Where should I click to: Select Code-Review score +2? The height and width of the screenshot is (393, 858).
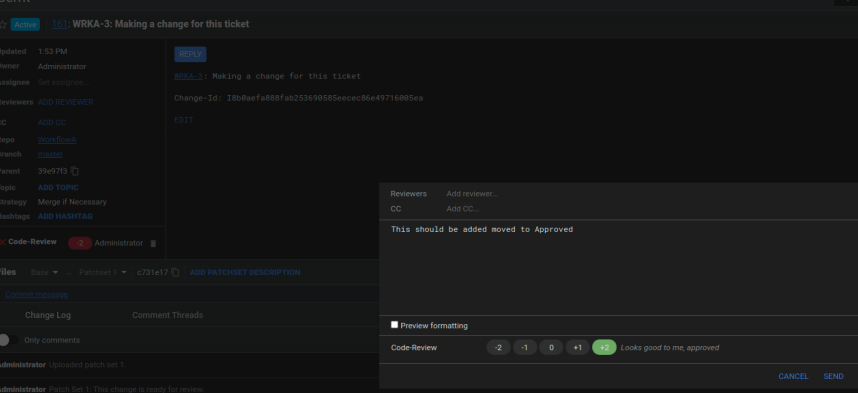(604, 348)
